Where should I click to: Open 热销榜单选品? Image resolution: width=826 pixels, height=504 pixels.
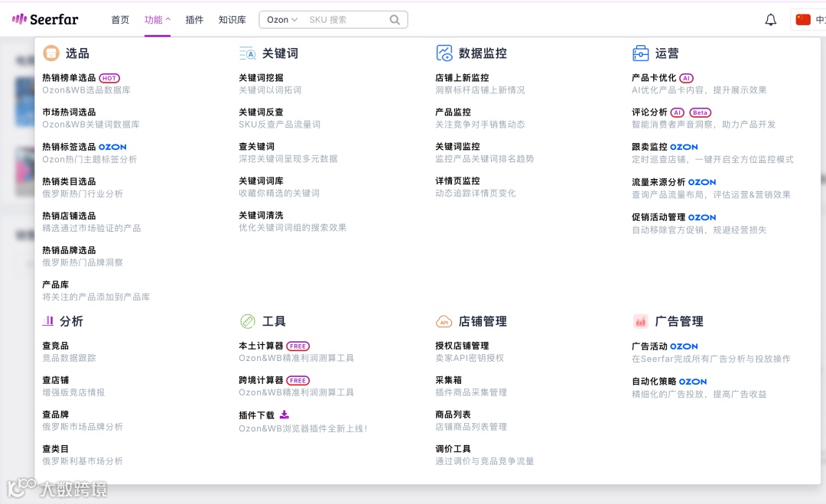[x=69, y=78]
